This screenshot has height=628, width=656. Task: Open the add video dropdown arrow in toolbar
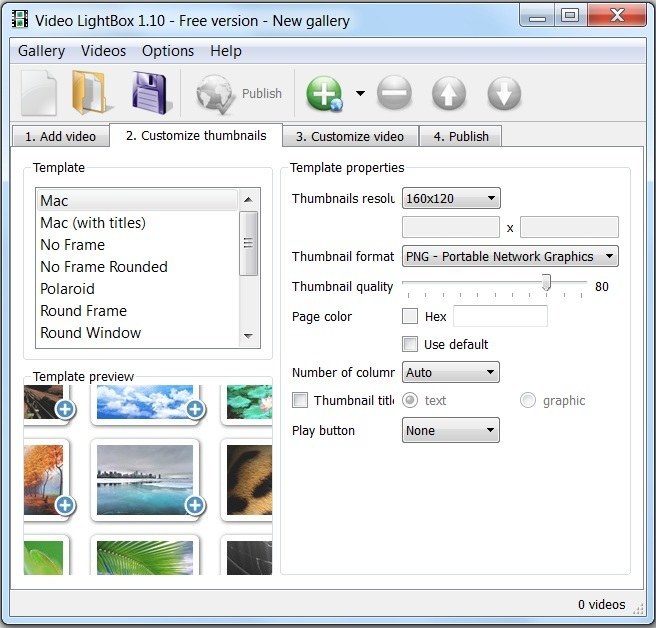[x=360, y=93]
